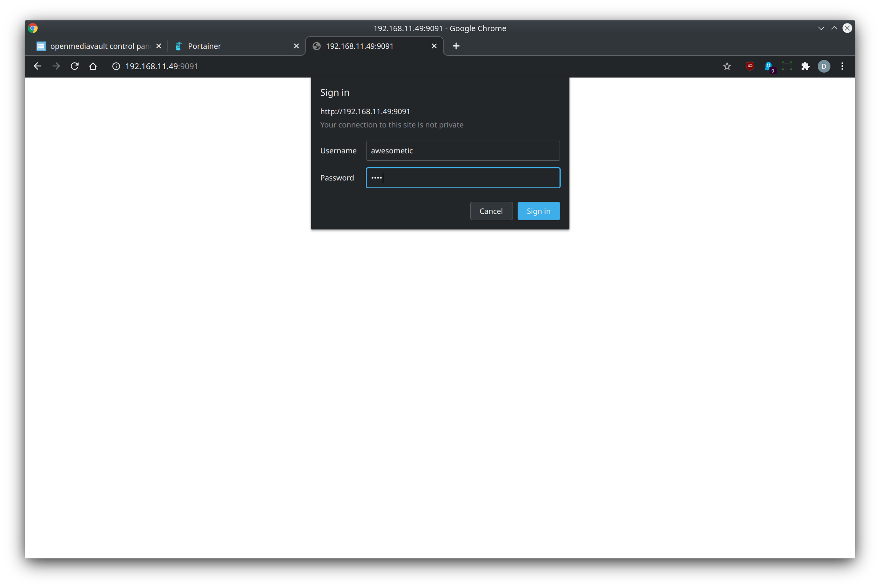Reload the current page
The width and height of the screenshot is (880, 588).
(75, 66)
